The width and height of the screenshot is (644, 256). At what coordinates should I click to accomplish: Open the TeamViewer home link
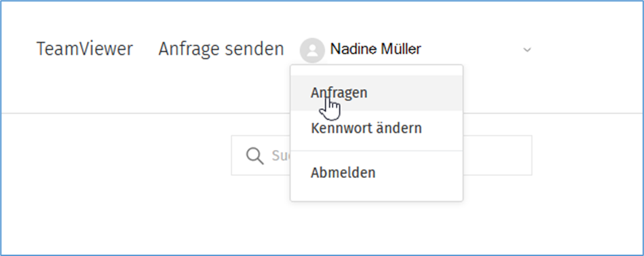click(x=85, y=49)
